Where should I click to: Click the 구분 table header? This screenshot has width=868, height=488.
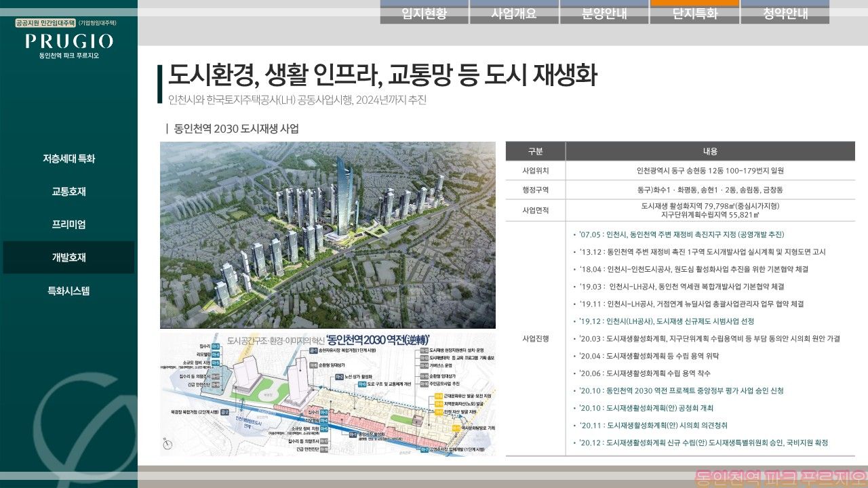[536, 151]
